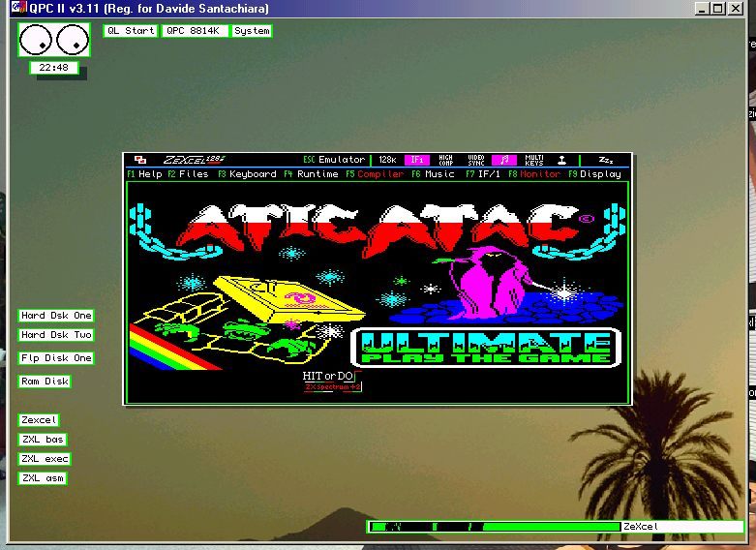The image size is (756, 550).
Task: Close the QPC II window
Action: pyautogui.click(x=736, y=8)
